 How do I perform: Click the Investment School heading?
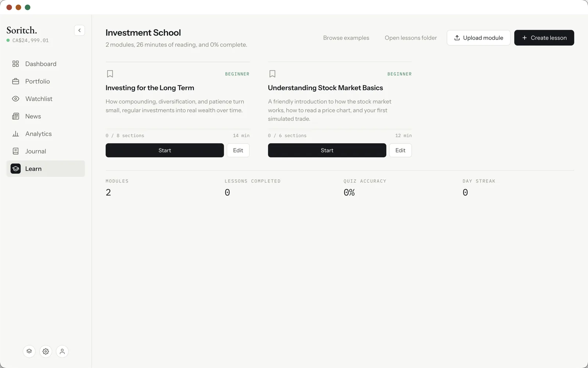pyautogui.click(x=143, y=33)
